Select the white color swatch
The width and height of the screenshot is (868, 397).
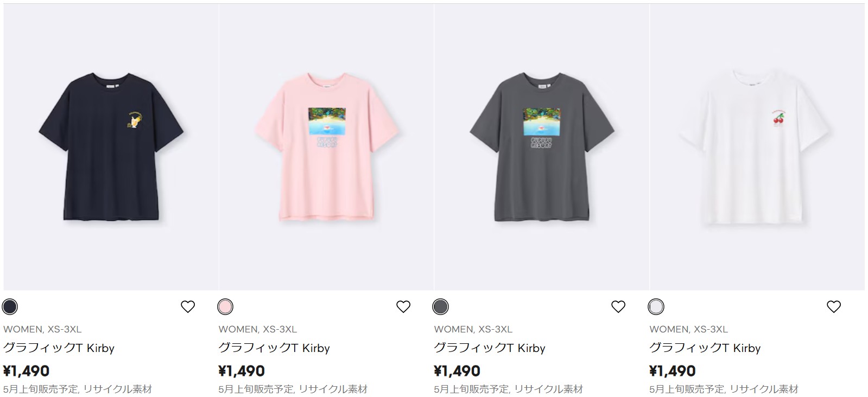pyautogui.click(x=656, y=307)
